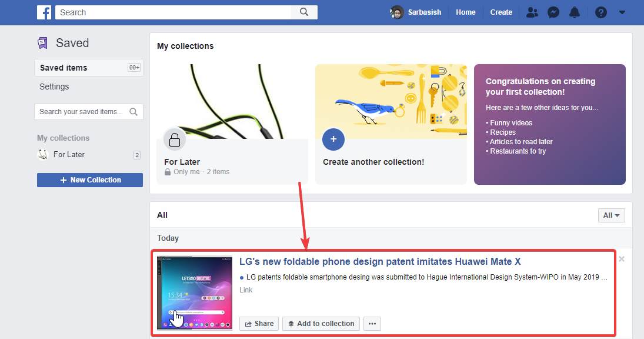The image size is (644, 339).
Task: Click the 99+ badge on Saved items
Action: (x=134, y=68)
